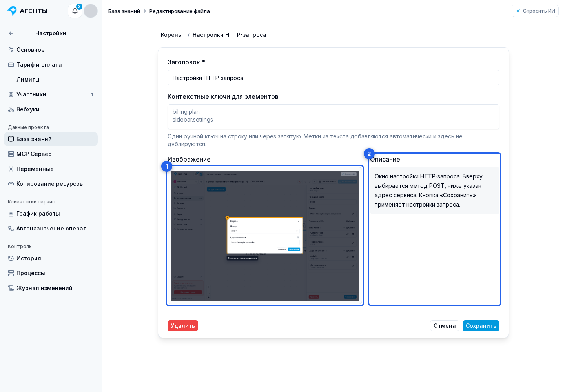Click the Процессы icon
Image resolution: width=565 pixels, height=392 pixels.
11,273
